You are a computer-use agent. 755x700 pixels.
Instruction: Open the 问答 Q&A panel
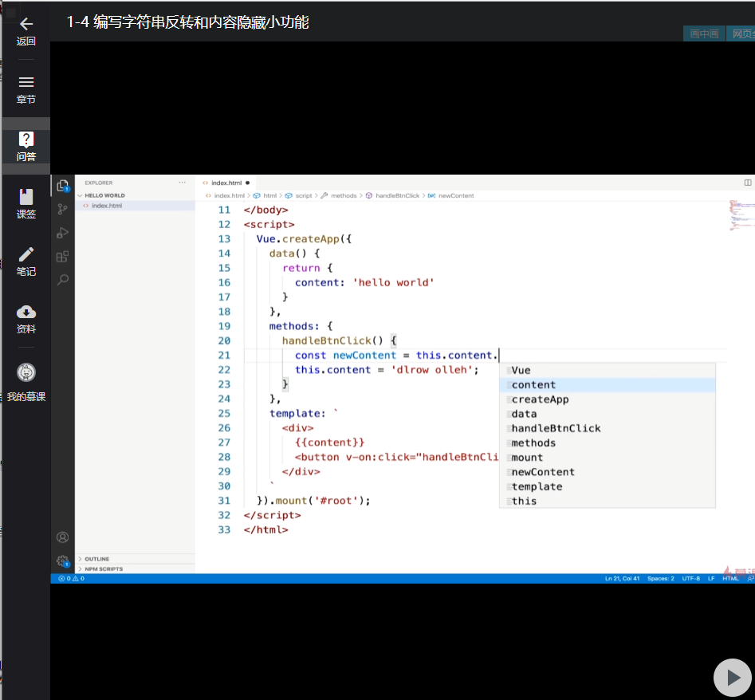(26, 140)
